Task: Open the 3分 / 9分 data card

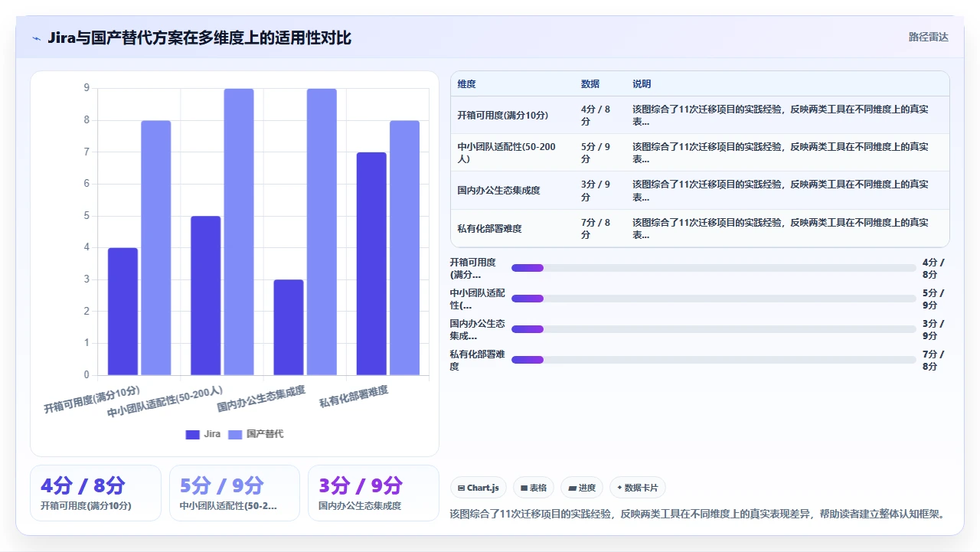Action: click(x=374, y=493)
